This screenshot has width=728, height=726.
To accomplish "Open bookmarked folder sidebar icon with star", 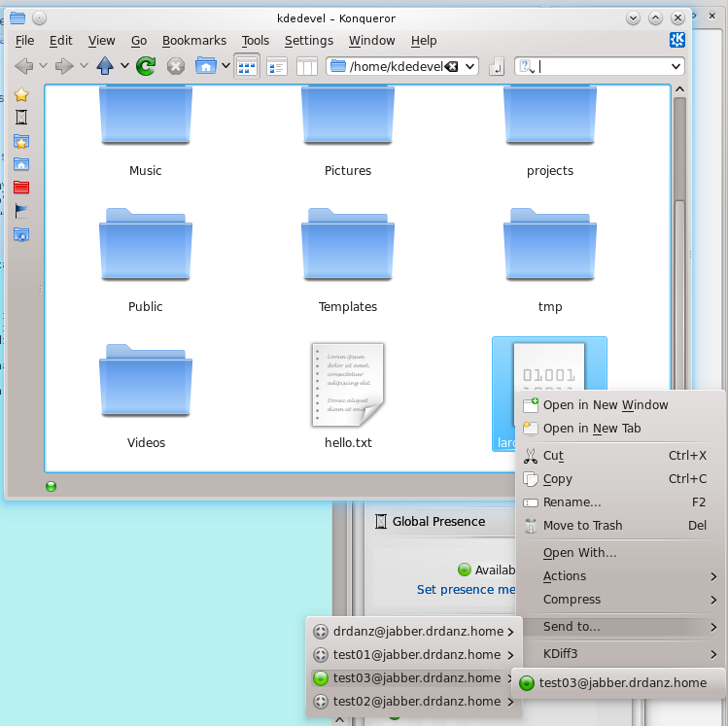I will click(x=21, y=141).
